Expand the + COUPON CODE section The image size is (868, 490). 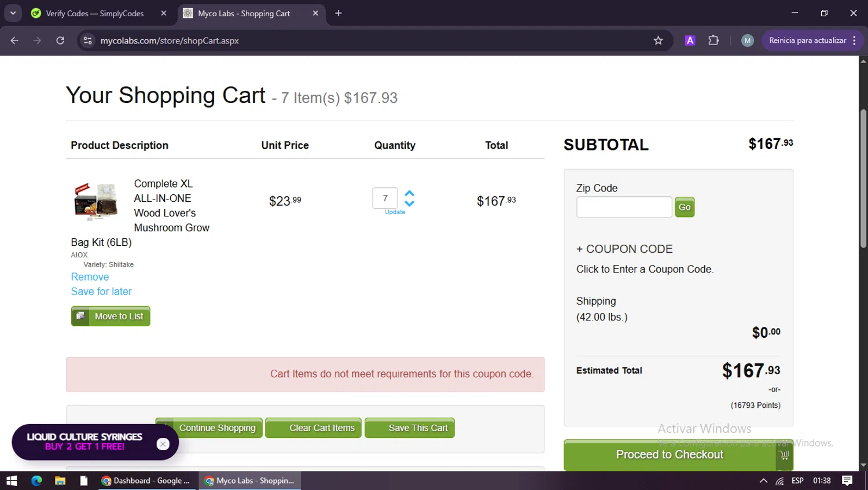[x=624, y=249]
